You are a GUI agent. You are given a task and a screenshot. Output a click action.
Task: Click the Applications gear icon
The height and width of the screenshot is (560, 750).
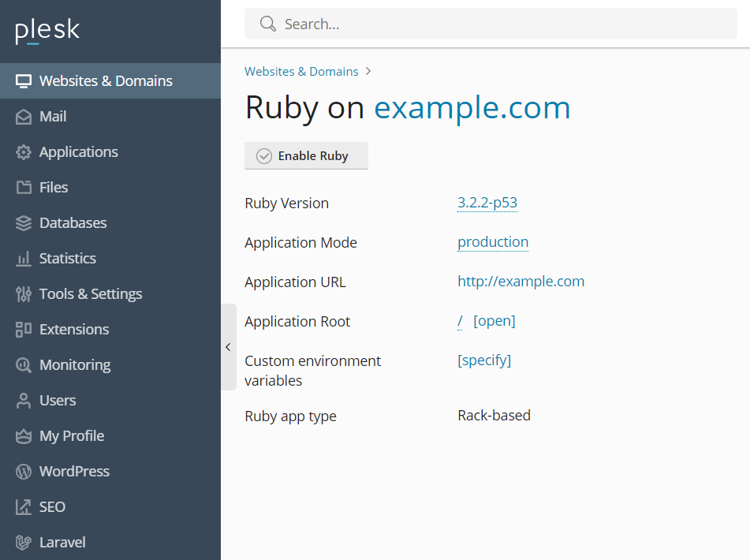click(x=24, y=152)
